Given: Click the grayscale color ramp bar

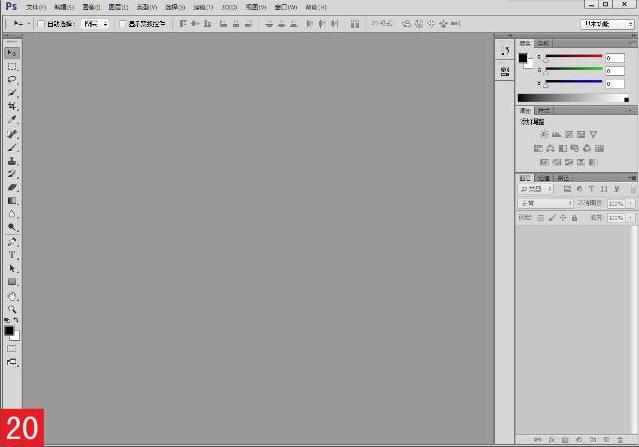Looking at the screenshot, I should tap(573, 98).
